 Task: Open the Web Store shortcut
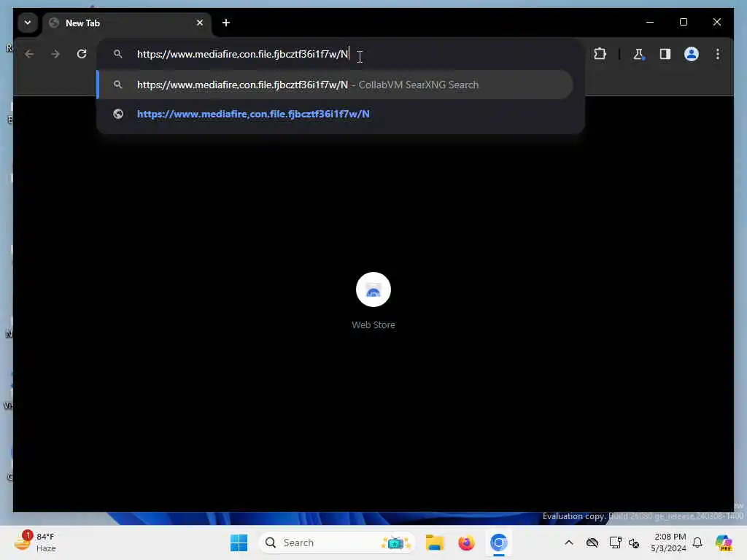tap(373, 289)
